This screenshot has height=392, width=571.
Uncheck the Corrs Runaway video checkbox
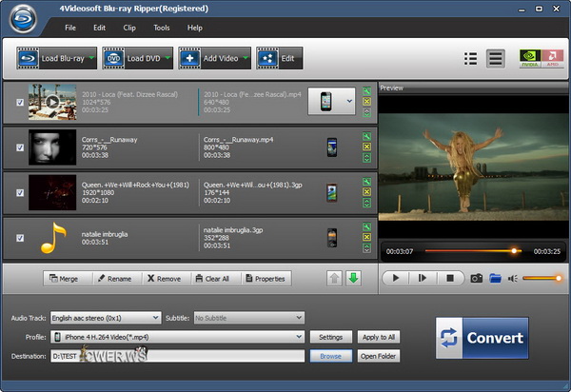click(20, 147)
